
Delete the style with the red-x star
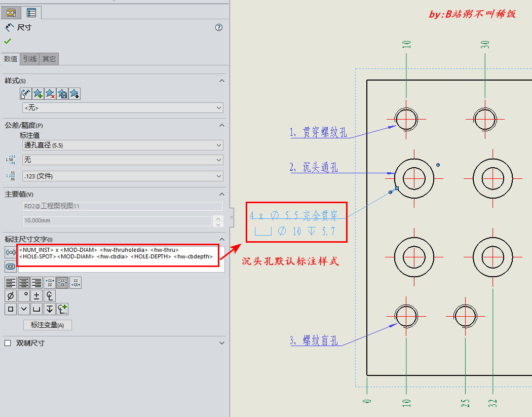tap(50, 94)
